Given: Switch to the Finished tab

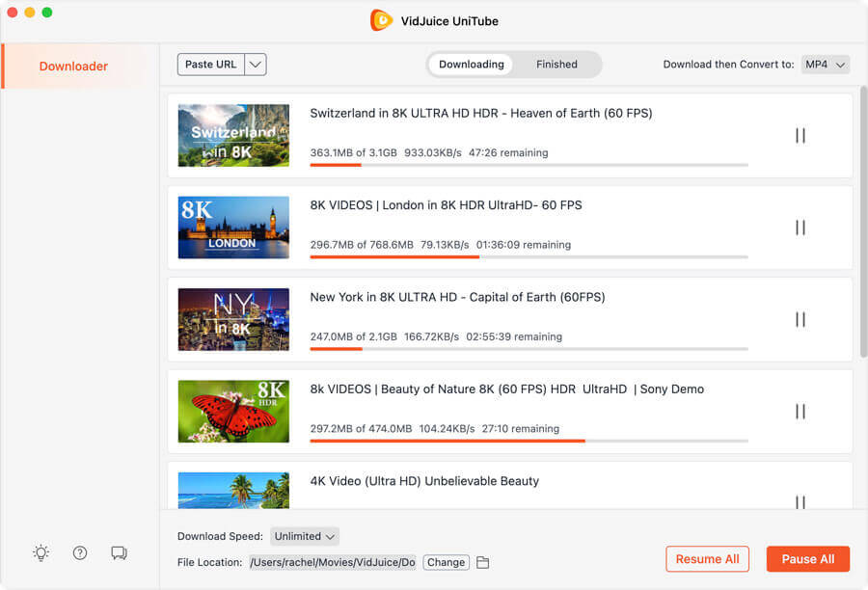Looking at the screenshot, I should [x=556, y=65].
